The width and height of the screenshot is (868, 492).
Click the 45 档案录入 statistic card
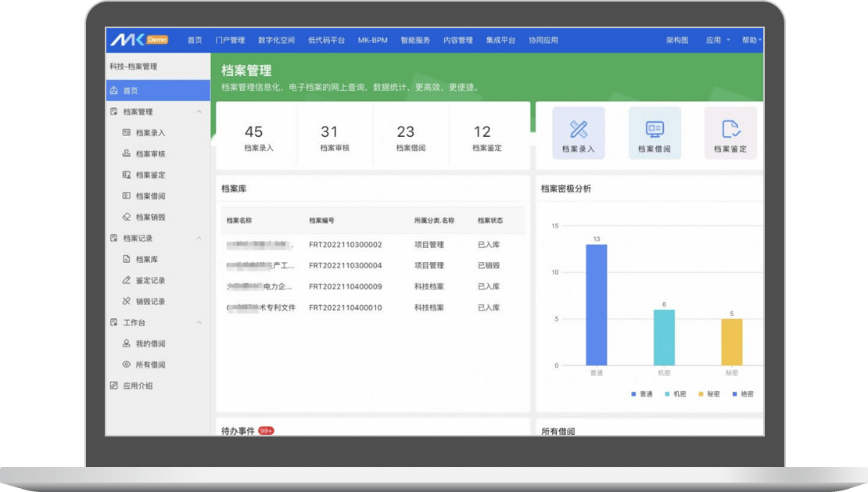256,137
